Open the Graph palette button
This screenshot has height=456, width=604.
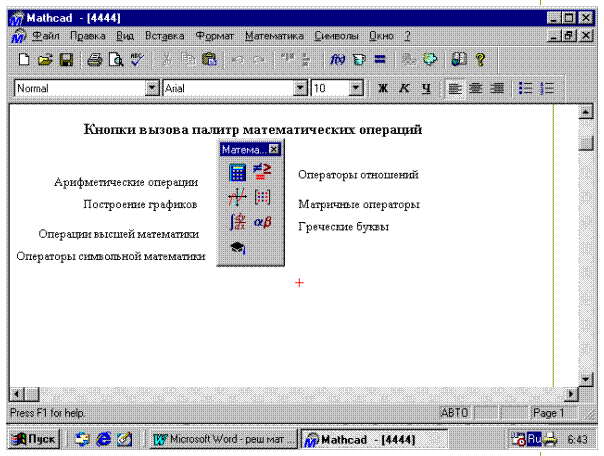tap(237, 197)
